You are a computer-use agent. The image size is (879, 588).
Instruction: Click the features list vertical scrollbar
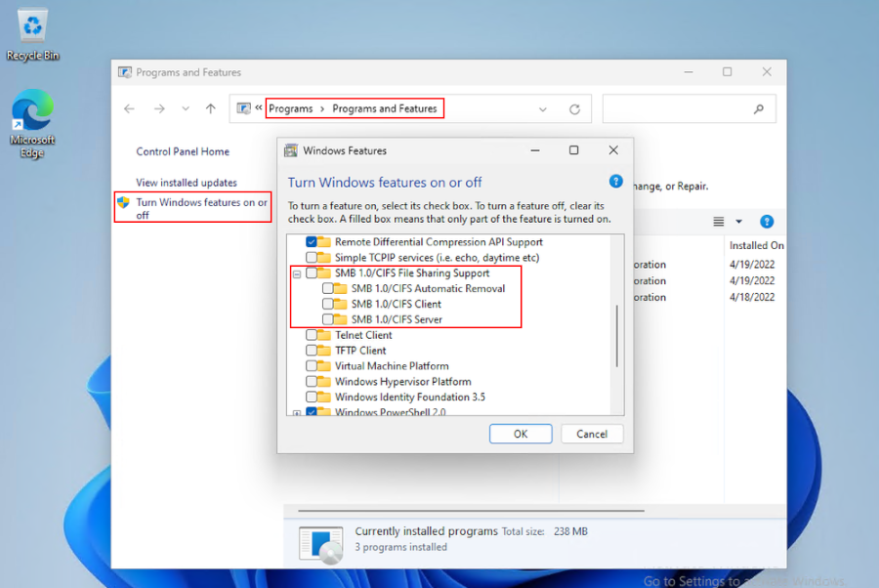pyautogui.click(x=616, y=337)
